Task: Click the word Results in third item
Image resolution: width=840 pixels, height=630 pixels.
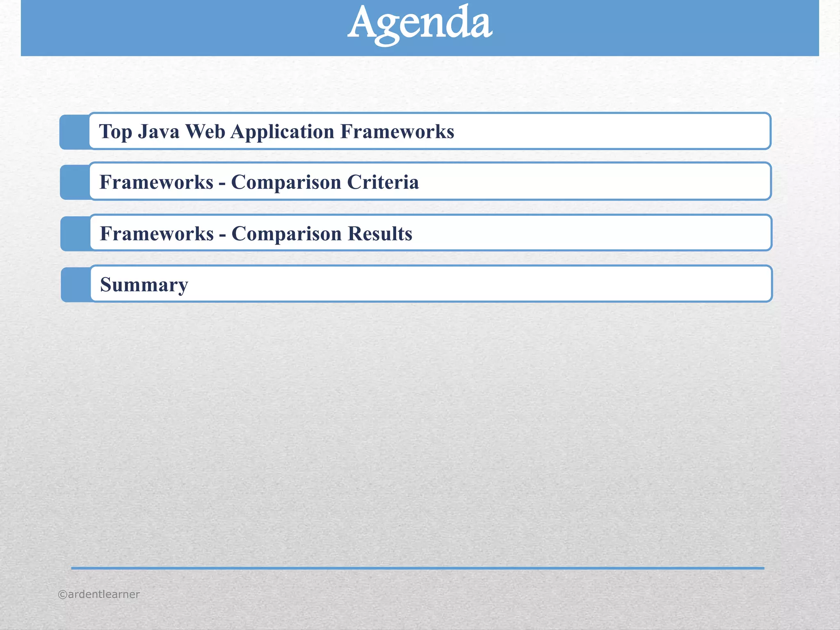Action: (380, 234)
